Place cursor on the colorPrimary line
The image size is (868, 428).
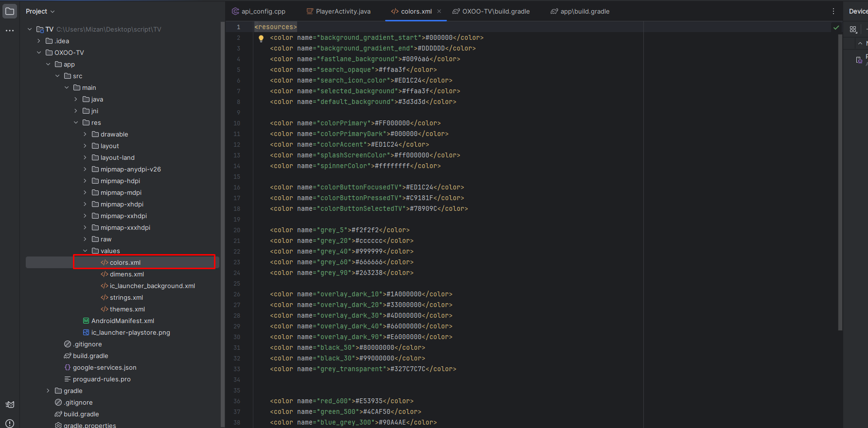pos(355,123)
